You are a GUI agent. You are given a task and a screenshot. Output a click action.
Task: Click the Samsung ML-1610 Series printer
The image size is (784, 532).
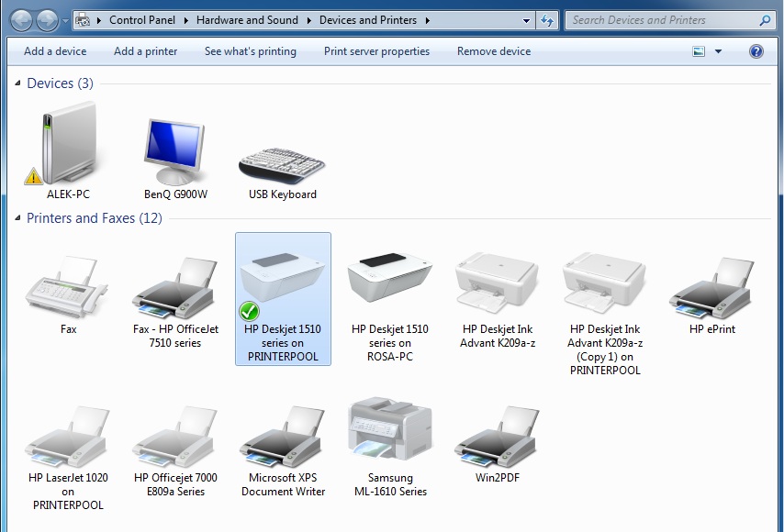389,427
